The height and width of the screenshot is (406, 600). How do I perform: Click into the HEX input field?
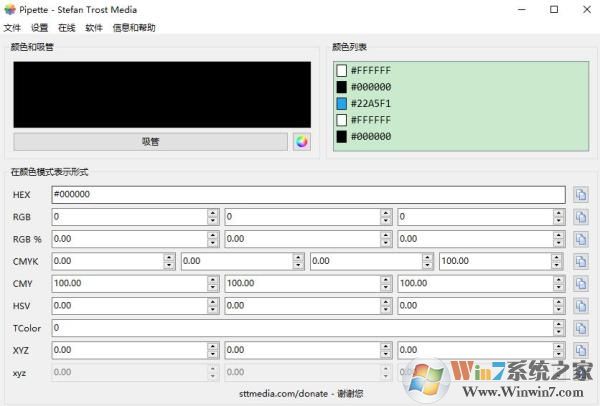point(308,195)
